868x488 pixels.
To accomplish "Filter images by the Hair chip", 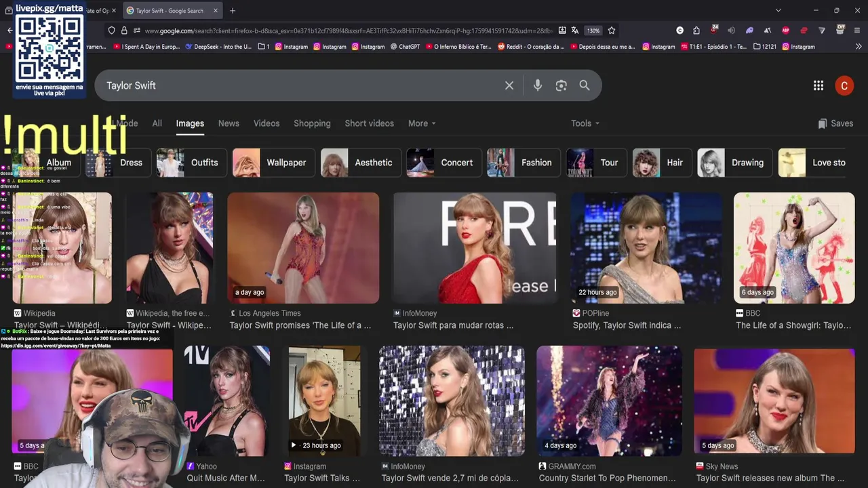I will (x=662, y=163).
